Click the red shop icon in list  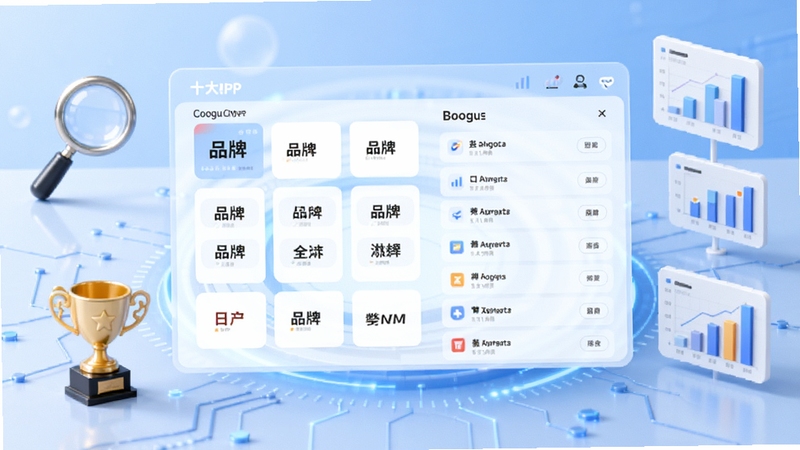(458, 345)
